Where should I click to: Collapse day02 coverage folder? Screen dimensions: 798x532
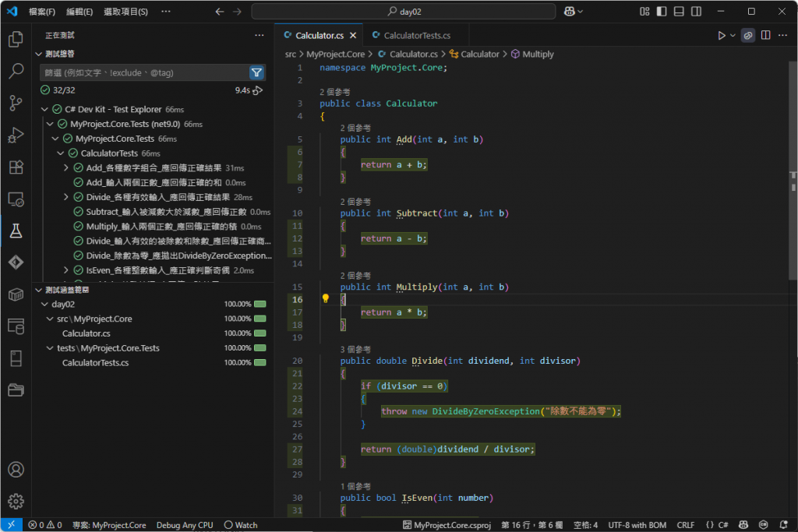[x=44, y=304]
